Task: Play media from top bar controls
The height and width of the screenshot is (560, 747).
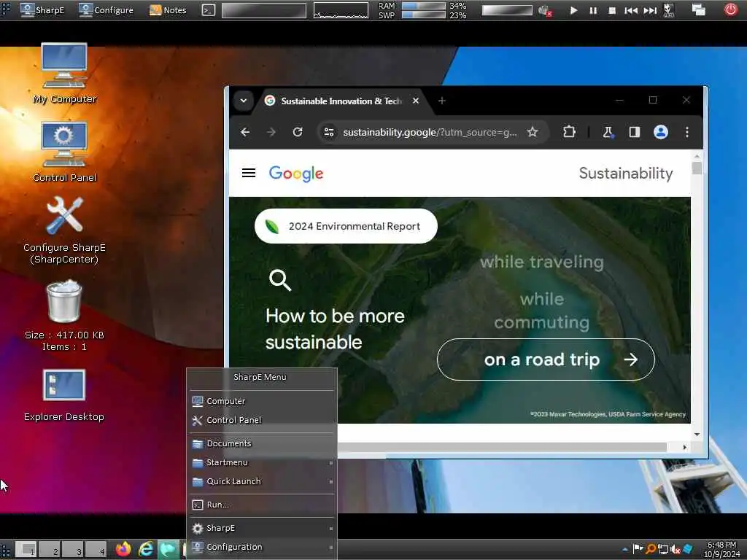Action: (573, 10)
